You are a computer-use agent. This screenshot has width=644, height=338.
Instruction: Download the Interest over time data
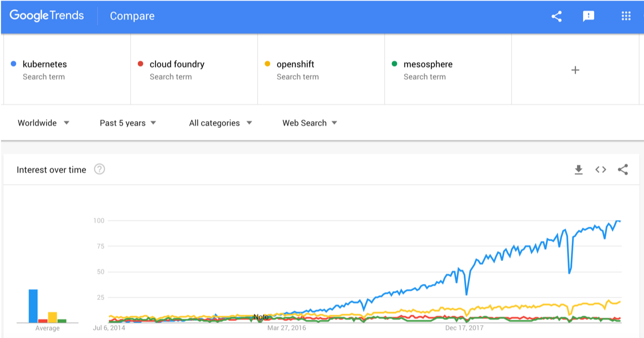579,170
